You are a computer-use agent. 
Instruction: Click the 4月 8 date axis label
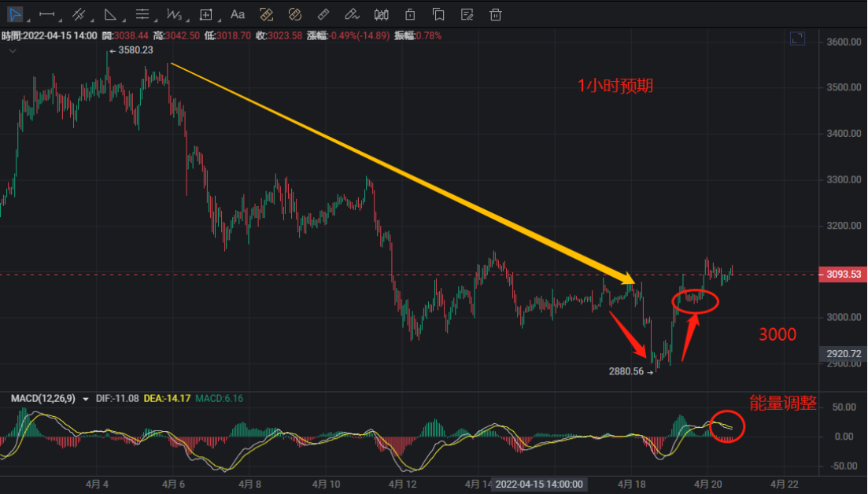[249, 484]
